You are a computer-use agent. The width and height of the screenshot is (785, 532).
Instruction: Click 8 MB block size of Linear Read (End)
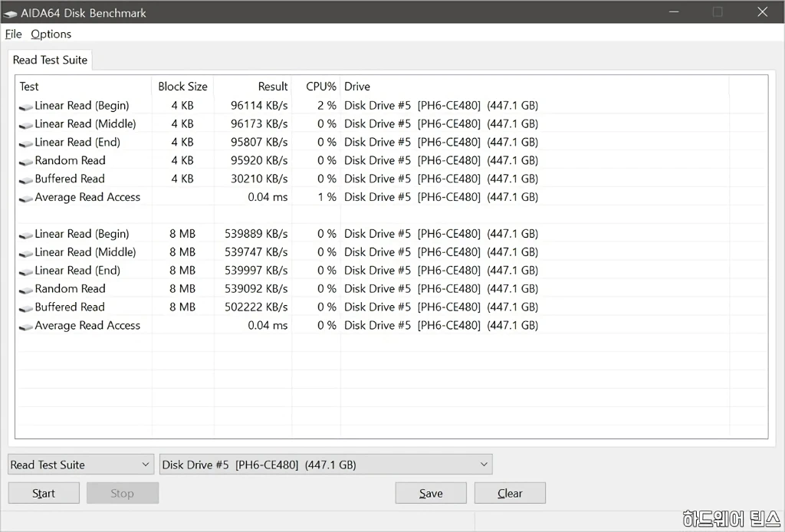coord(182,271)
